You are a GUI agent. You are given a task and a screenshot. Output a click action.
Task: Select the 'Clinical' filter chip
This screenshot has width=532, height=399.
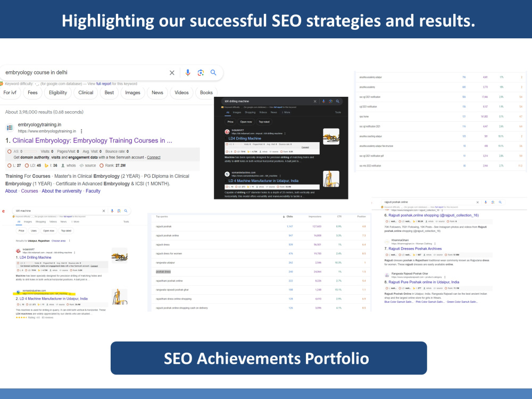(86, 93)
